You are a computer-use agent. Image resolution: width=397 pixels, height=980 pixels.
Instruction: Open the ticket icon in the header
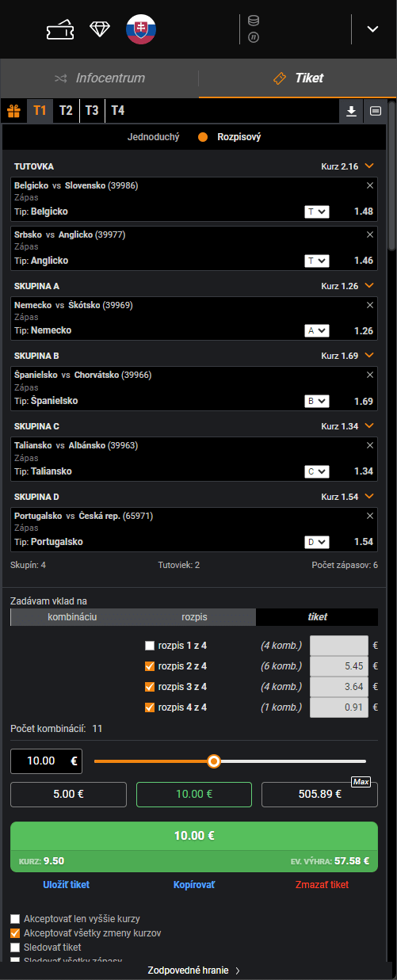(x=60, y=29)
